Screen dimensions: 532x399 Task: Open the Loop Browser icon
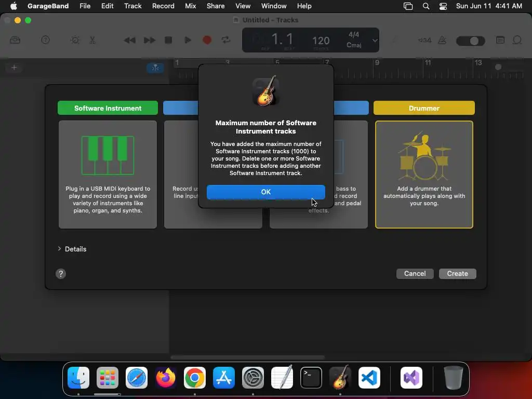pyautogui.click(x=517, y=41)
